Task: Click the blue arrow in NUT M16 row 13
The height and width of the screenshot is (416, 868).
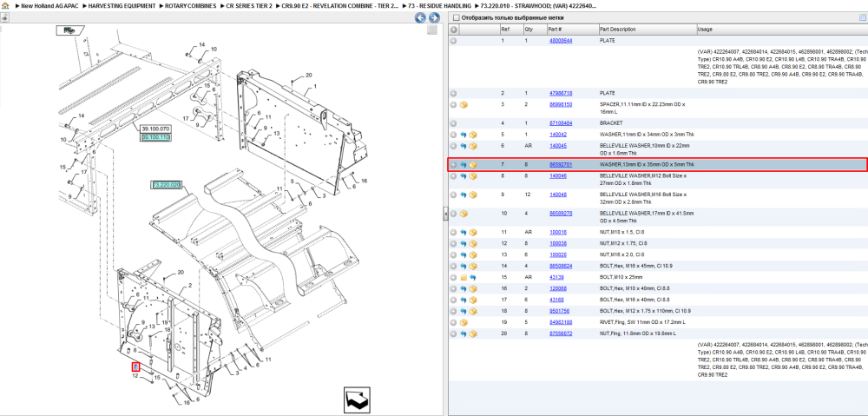Action: (464, 254)
